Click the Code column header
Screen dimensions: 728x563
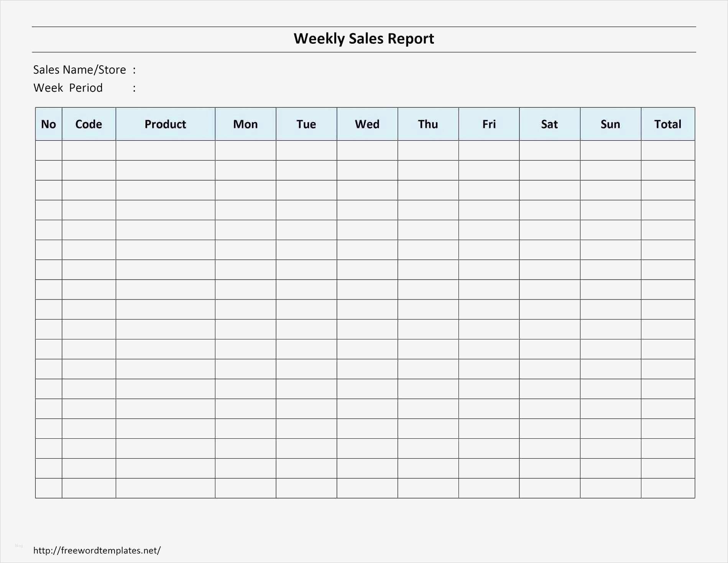click(89, 124)
